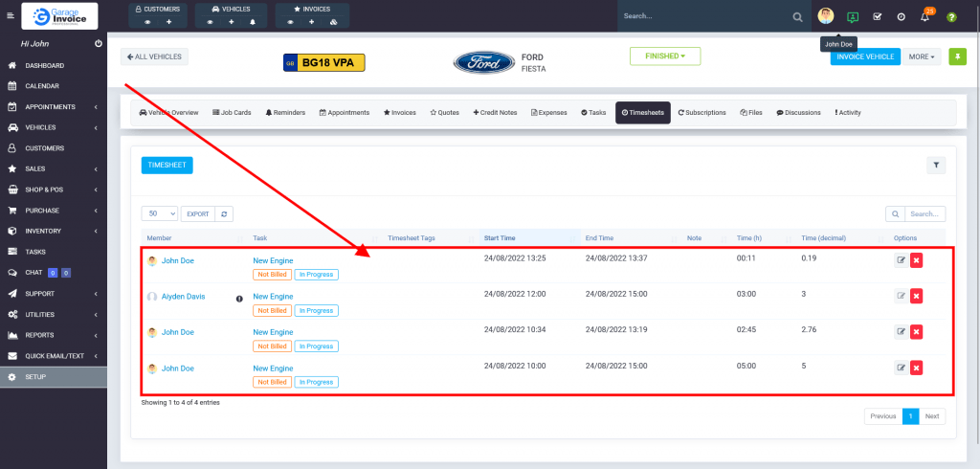This screenshot has width=980, height=469.
Task: Click the logout power icon beside Hi John
Action: [99, 44]
